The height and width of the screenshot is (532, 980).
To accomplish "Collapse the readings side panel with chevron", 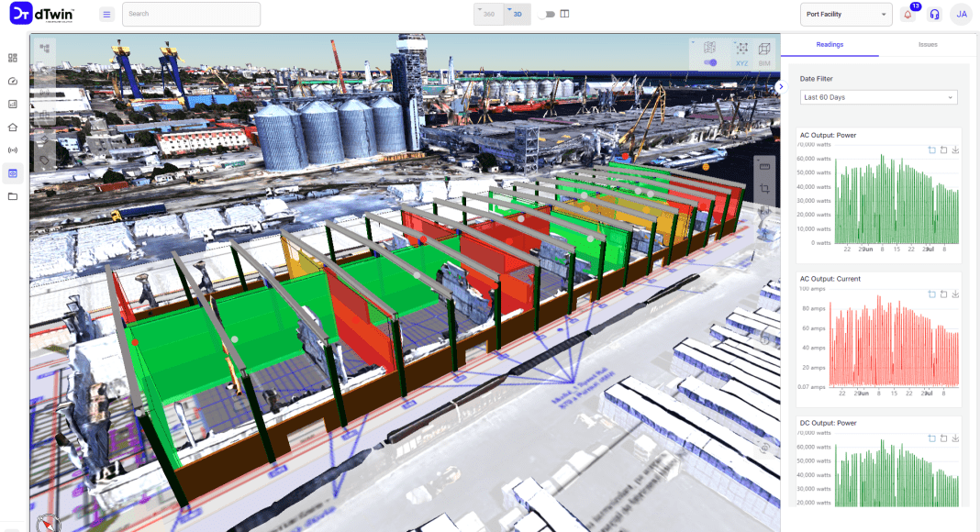I will 781,86.
